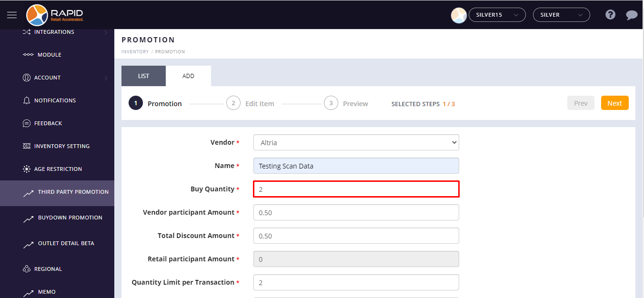Expand the Integrations submenu arrow
644x298 pixels.
click(x=106, y=32)
